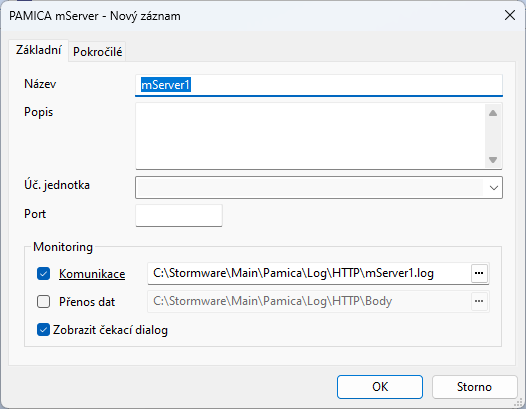Cancel with the Storno button

pyautogui.click(x=474, y=387)
